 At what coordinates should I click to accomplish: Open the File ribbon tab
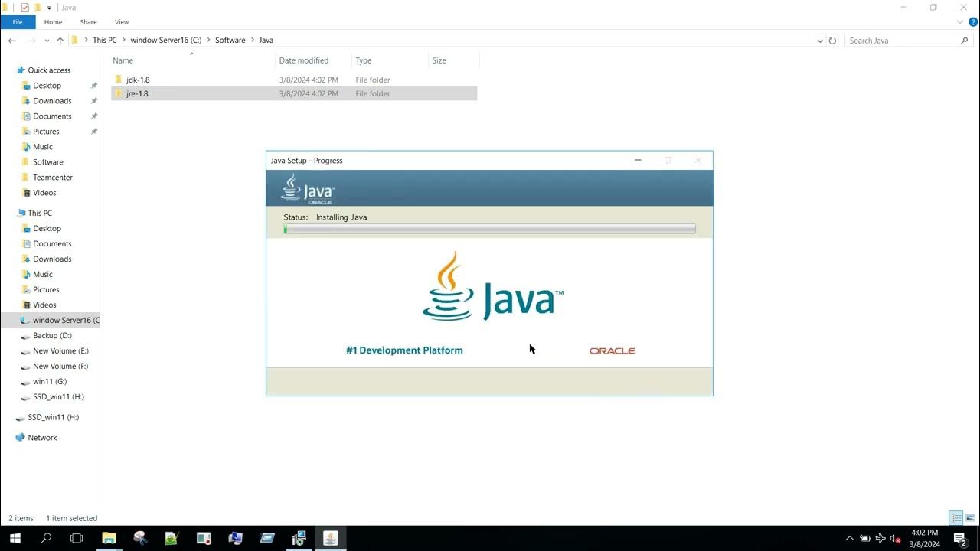tap(18, 22)
